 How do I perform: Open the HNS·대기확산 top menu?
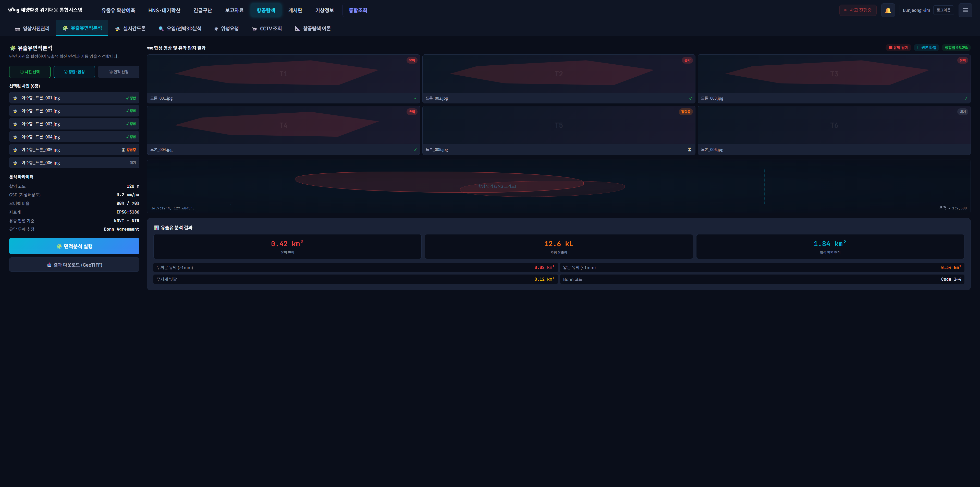click(x=164, y=10)
